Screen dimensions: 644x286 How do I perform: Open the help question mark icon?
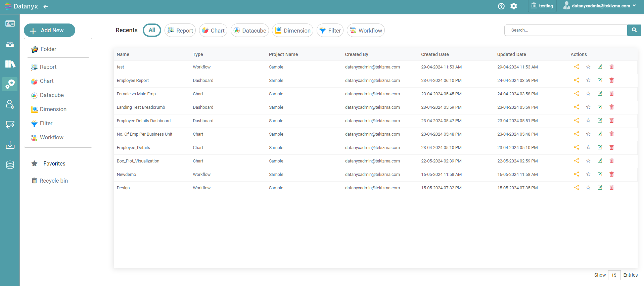pos(501,6)
